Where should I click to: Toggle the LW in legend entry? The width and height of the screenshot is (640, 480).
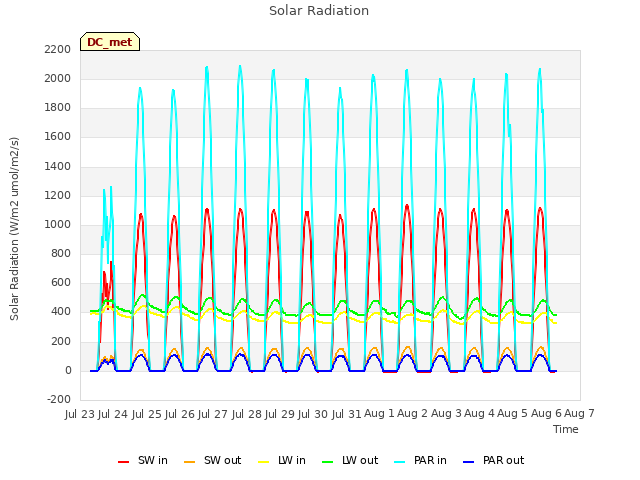pos(282,460)
